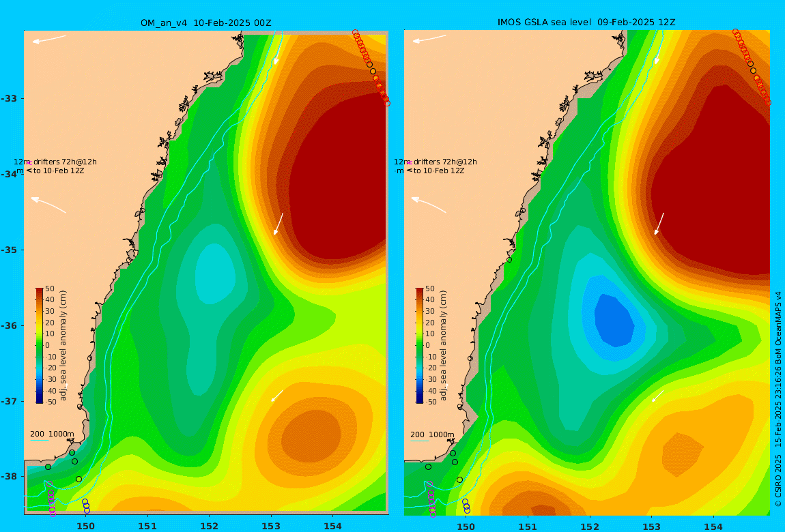Click longitude label '153' under the right map
The height and width of the screenshot is (532, 785).
click(651, 526)
